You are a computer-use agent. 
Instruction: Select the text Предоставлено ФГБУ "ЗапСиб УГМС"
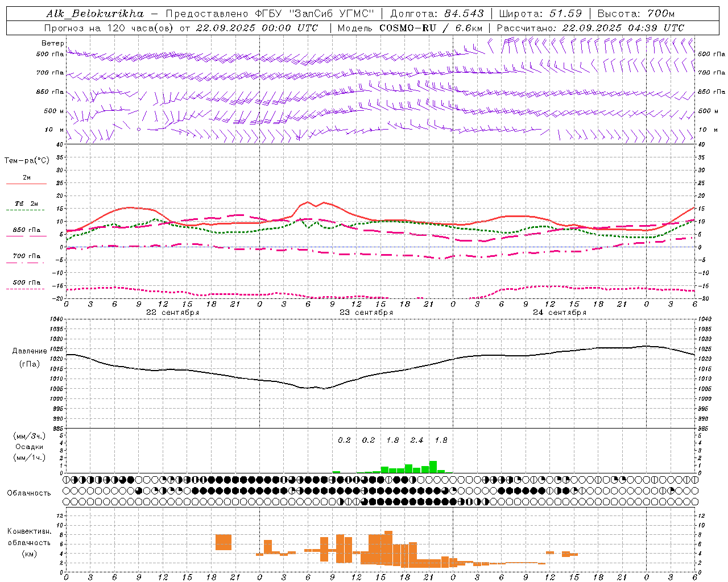[271, 13]
